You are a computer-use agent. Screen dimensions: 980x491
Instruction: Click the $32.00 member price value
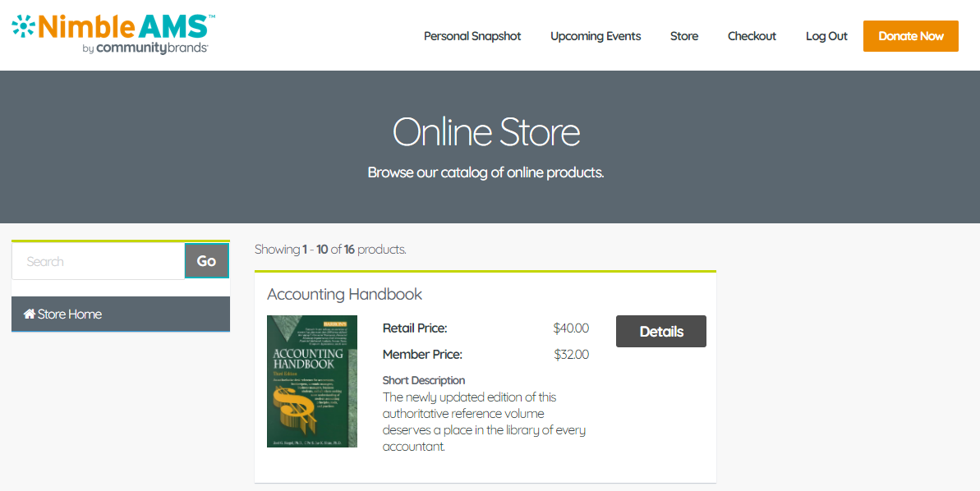pos(571,355)
